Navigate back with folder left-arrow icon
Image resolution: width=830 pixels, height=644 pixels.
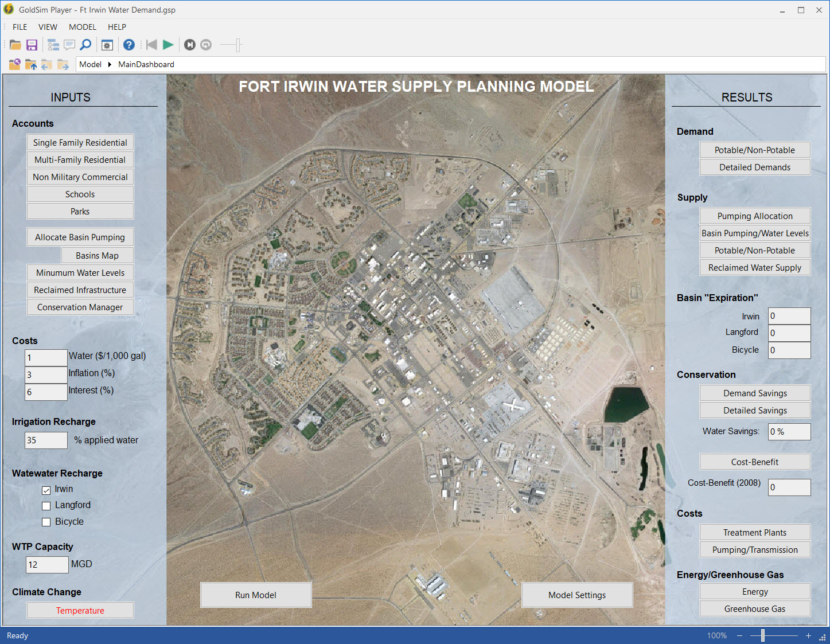tap(46, 64)
